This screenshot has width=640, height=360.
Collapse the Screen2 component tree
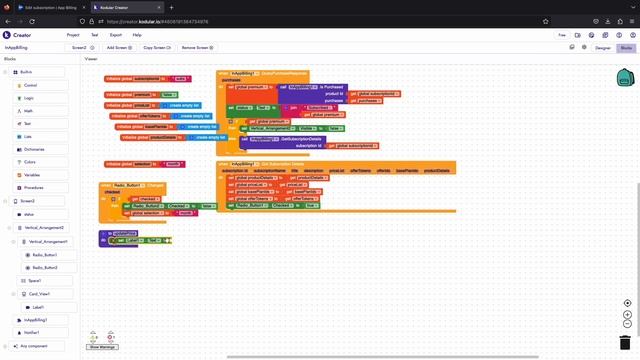(5, 201)
